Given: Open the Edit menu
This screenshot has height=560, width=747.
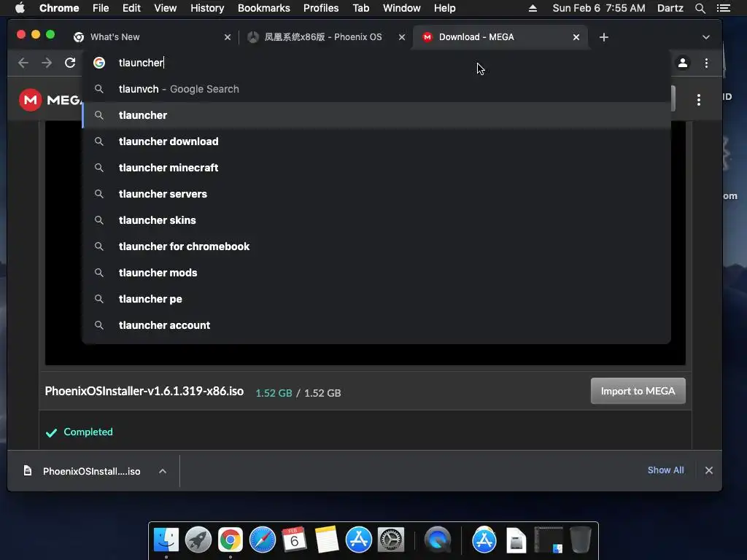Looking at the screenshot, I should pyautogui.click(x=131, y=8).
